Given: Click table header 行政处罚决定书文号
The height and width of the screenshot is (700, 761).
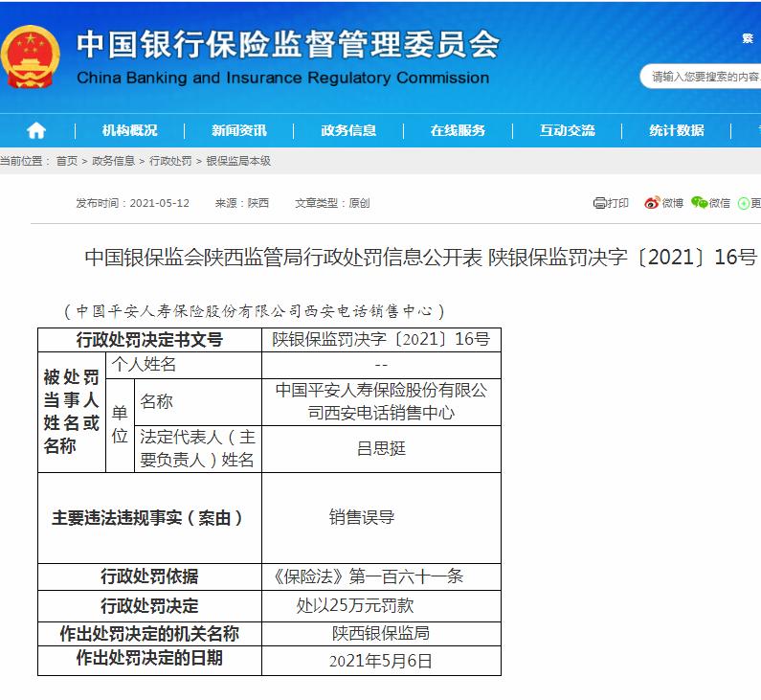Looking at the screenshot, I should tap(149, 340).
